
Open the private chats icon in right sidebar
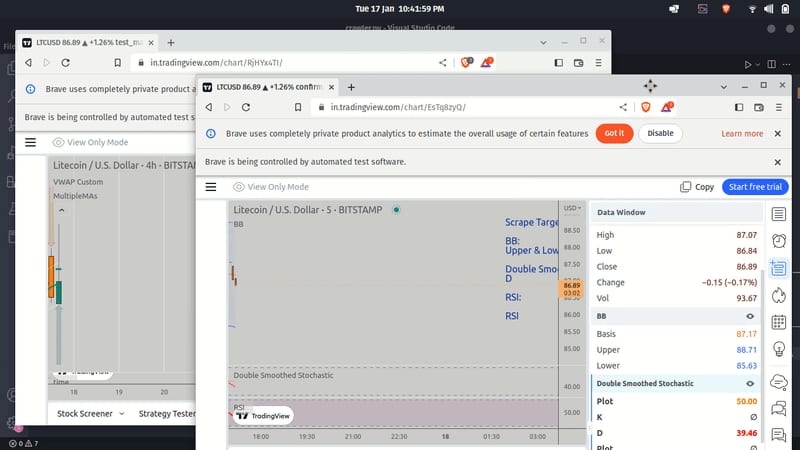pyautogui.click(x=779, y=408)
